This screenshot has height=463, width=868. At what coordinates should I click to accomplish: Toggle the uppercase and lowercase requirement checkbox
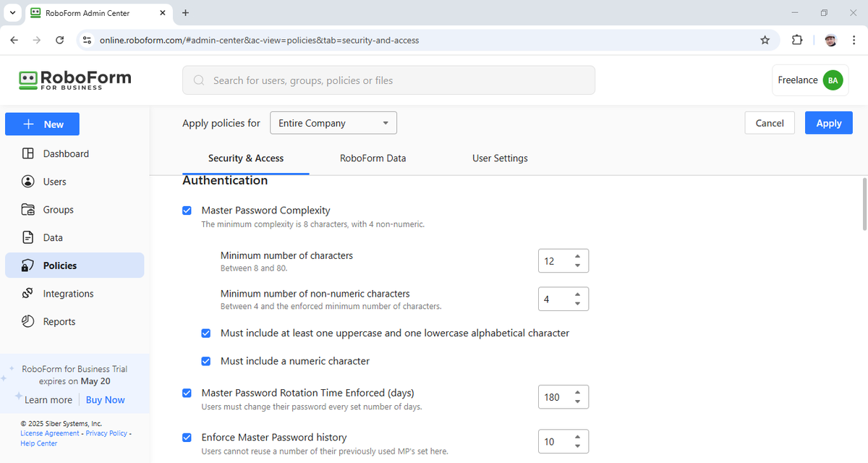pos(206,334)
